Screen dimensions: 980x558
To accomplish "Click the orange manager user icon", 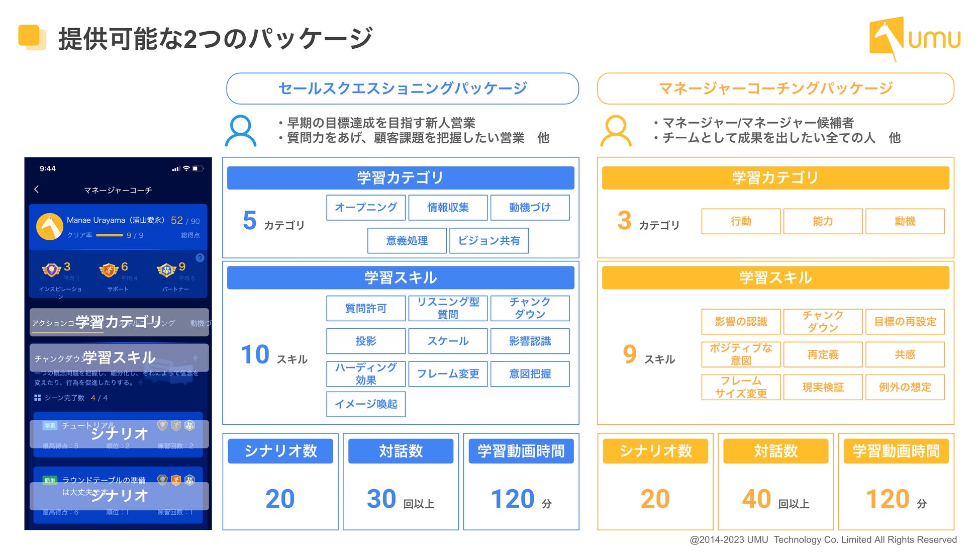I will [x=616, y=131].
